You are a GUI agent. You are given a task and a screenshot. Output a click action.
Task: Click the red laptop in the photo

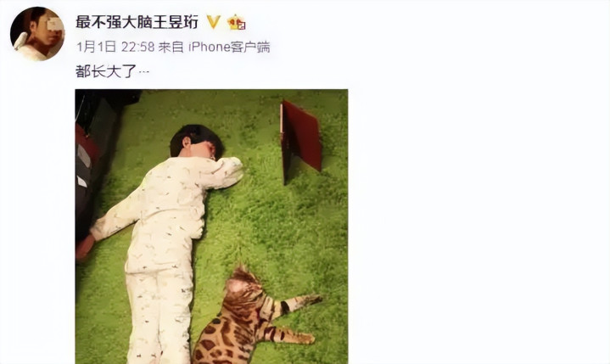click(300, 140)
